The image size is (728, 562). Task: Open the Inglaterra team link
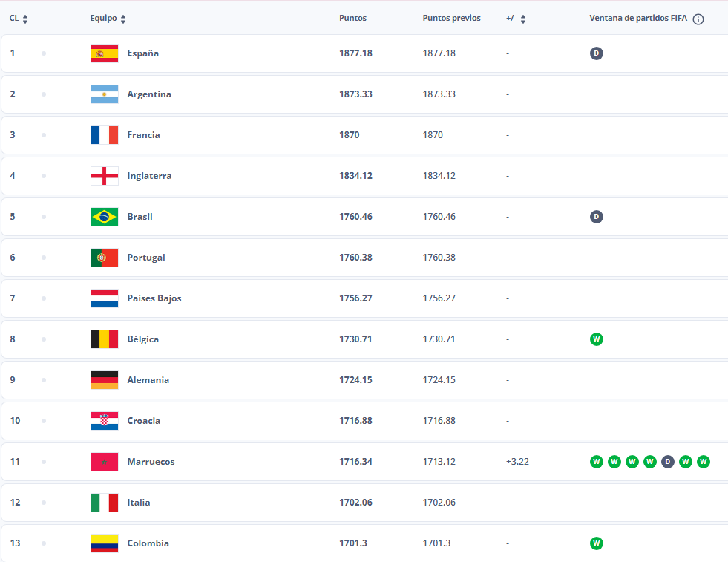click(149, 176)
